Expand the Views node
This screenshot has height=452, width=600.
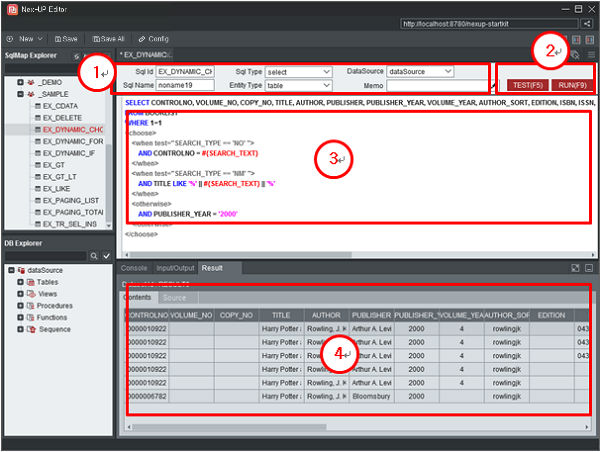[20, 294]
